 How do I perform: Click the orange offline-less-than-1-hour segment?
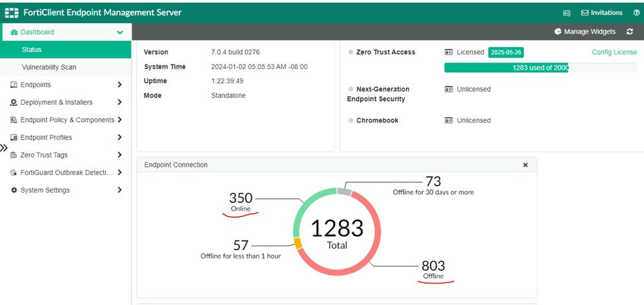point(298,244)
